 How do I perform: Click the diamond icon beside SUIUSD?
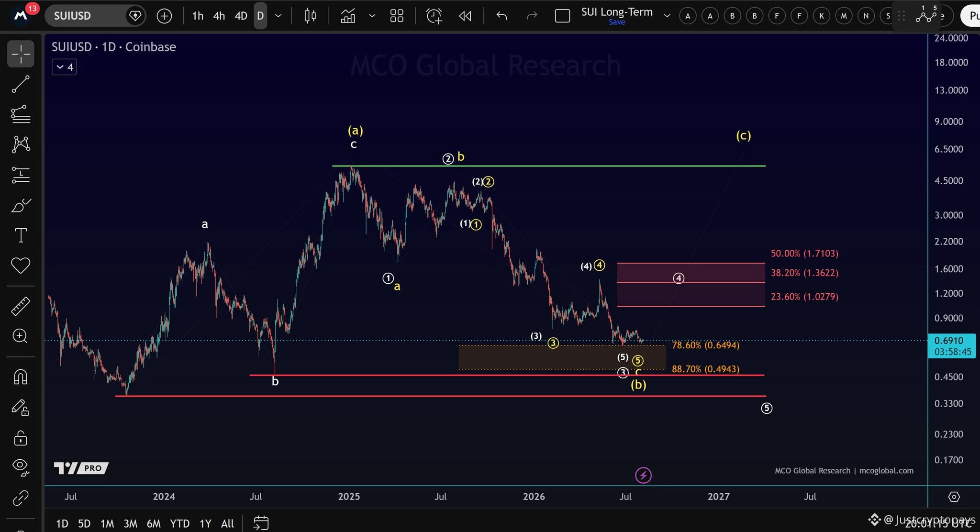(135, 16)
